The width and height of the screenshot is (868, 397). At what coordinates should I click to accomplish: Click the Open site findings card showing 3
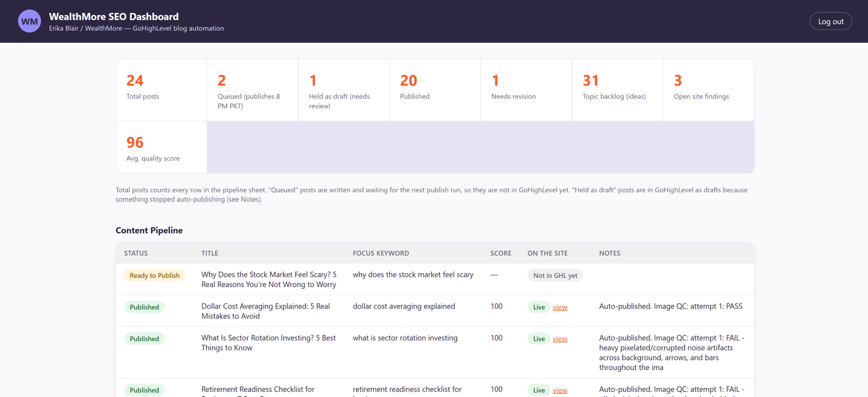click(709, 90)
